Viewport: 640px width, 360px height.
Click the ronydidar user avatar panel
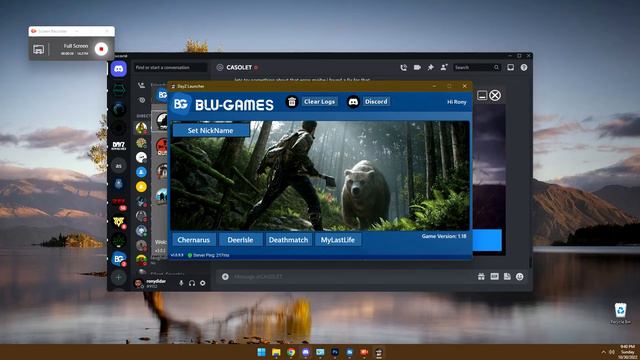click(x=152, y=283)
